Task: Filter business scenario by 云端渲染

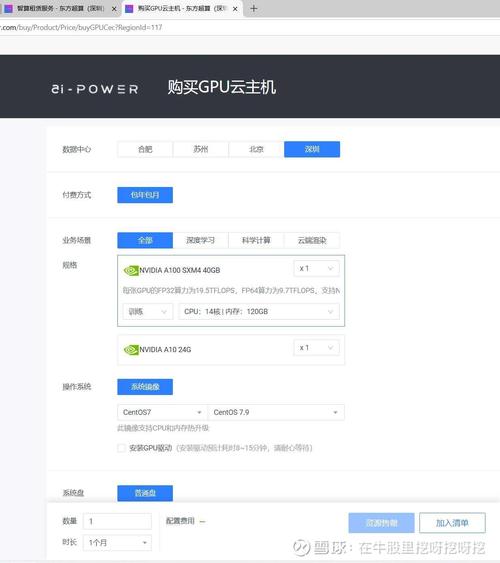Action: click(x=312, y=241)
